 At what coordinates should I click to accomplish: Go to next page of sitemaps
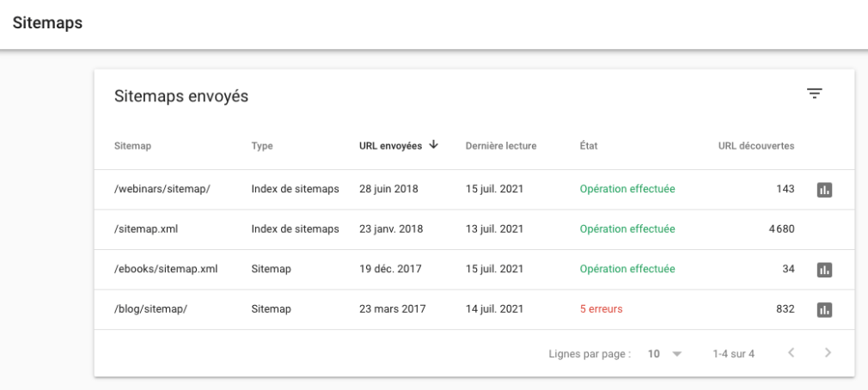point(828,352)
